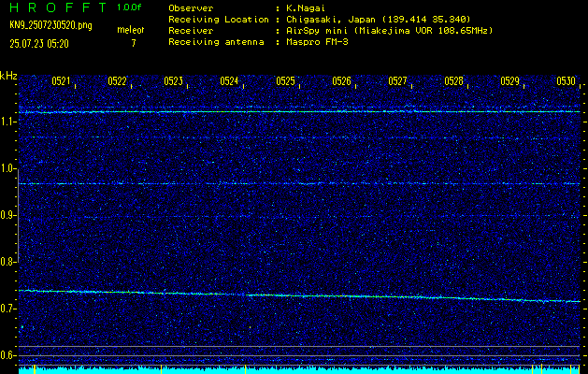Click the 0529 time axis label

click(510, 81)
